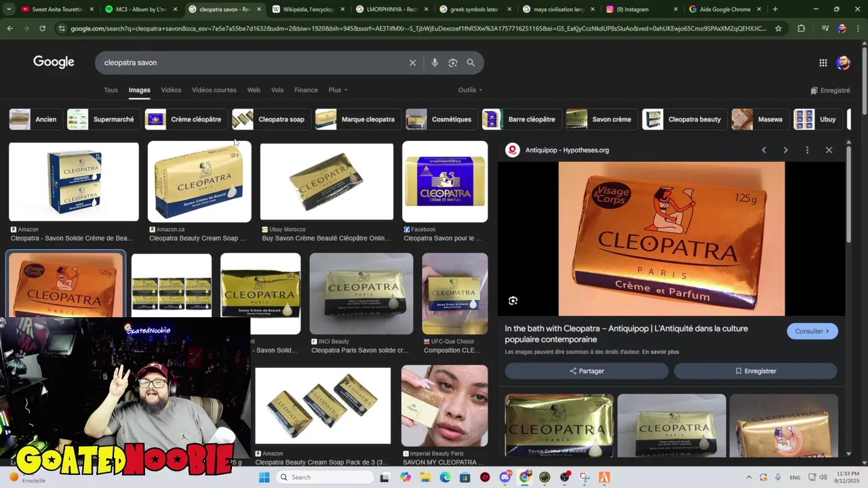Bookmark this page with star icon
This screenshot has width=868, height=488.
click(x=778, y=28)
